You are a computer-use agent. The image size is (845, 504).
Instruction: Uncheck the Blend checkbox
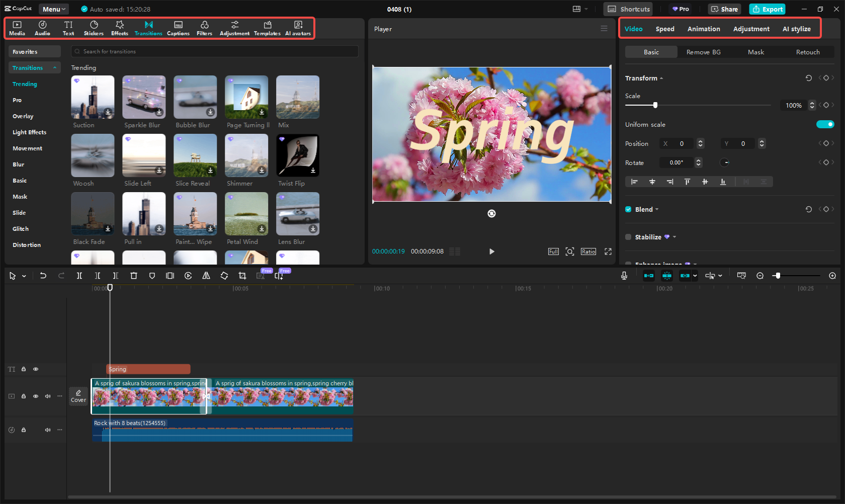tap(628, 209)
